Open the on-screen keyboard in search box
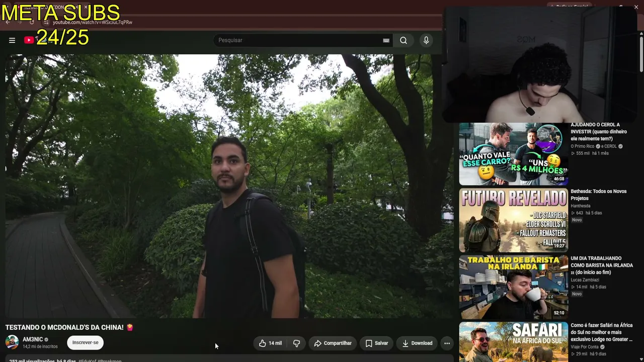The image size is (644, 362). click(386, 40)
